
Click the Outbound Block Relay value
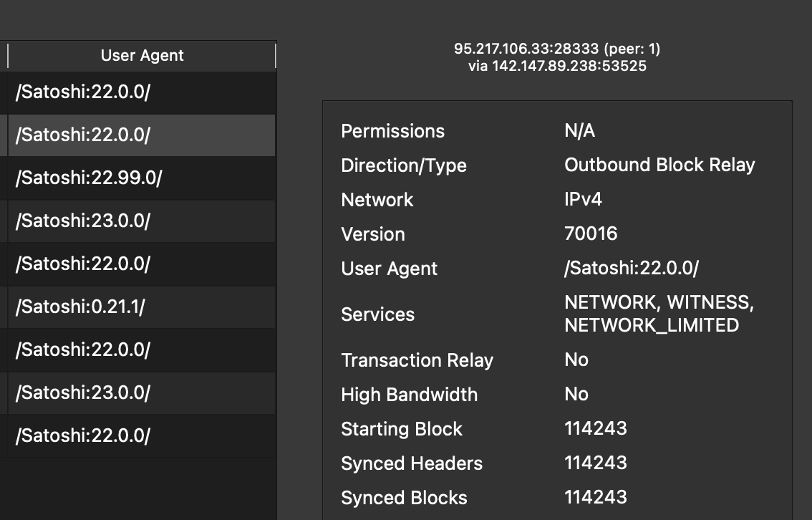click(659, 165)
